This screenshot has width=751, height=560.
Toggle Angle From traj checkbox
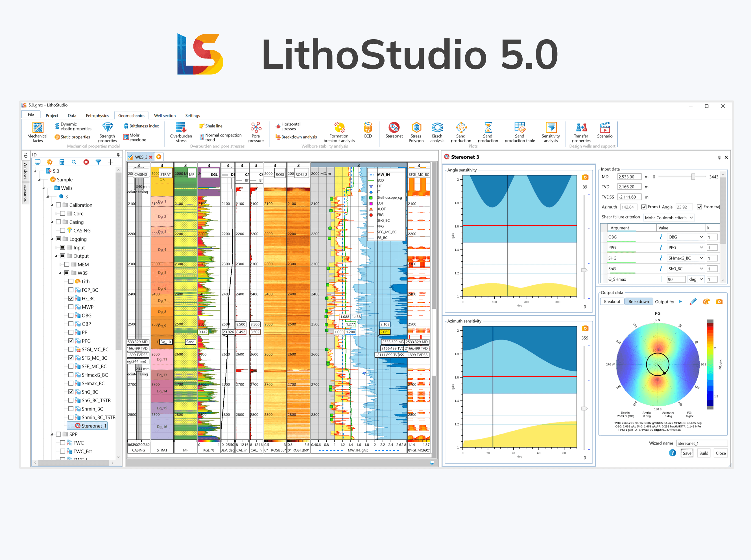click(699, 207)
